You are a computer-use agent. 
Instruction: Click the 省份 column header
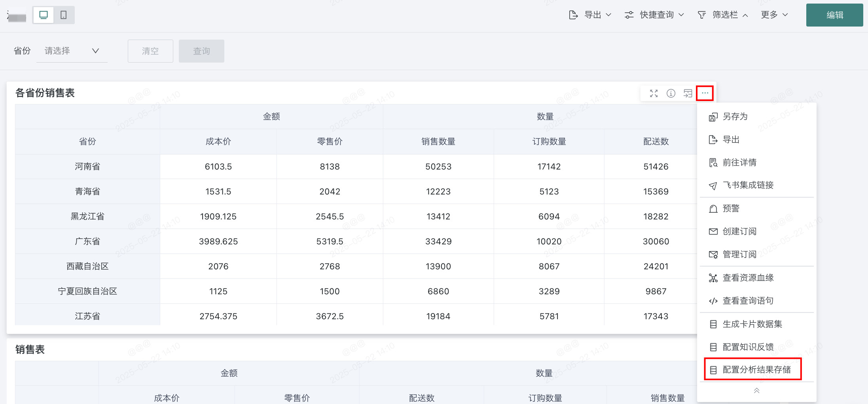click(87, 141)
